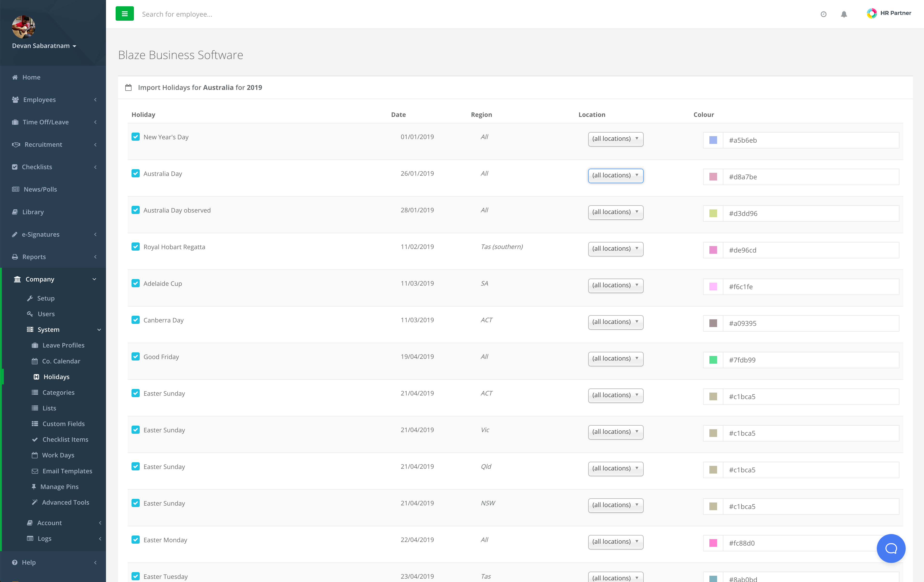Click the Home house icon in sidebar
Viewport: 924px width, 582px height.
click(x=15, y=77)
